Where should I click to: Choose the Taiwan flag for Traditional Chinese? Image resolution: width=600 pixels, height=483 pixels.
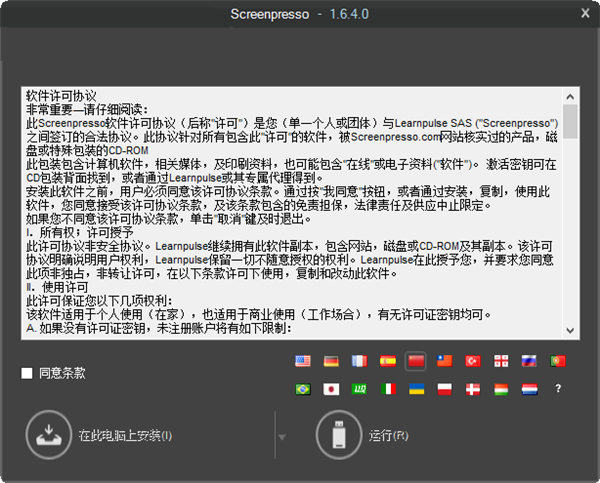tap(444, 361)
